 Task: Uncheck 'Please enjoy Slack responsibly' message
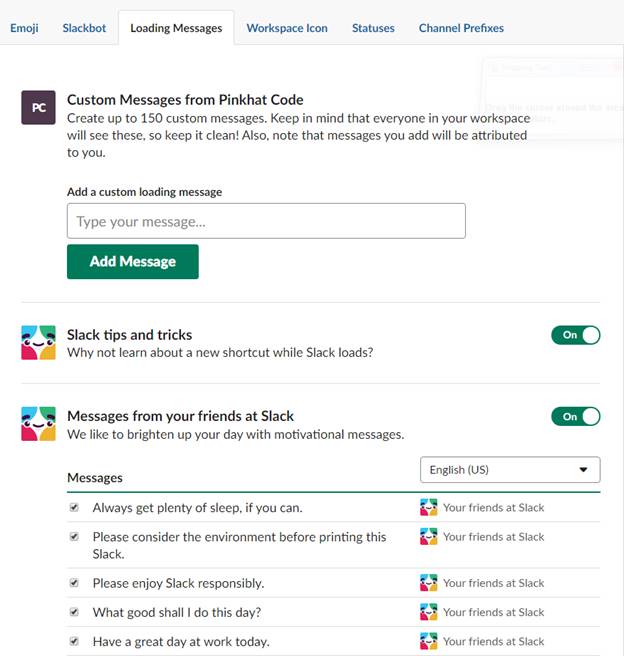[74, 583]
